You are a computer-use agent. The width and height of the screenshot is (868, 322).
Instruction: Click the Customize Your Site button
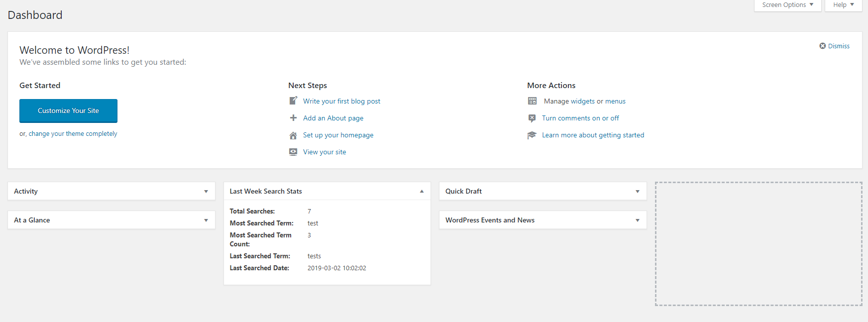[68, 110]
